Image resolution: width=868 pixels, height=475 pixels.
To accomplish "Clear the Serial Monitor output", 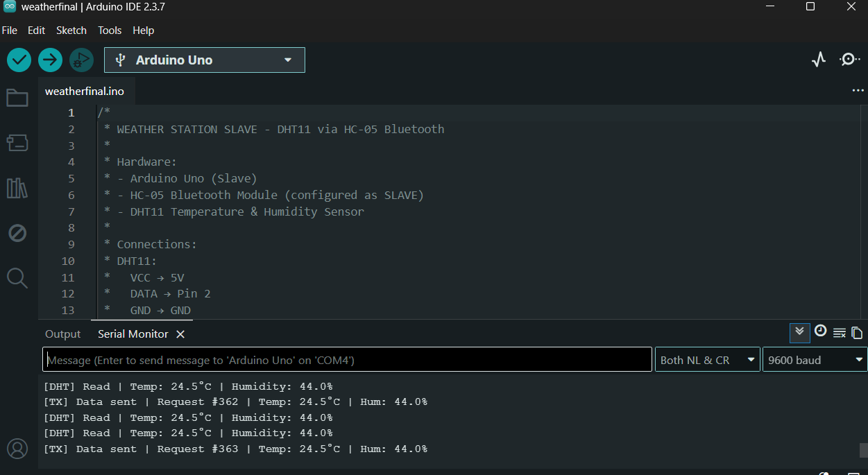I will tap(839, 333).
